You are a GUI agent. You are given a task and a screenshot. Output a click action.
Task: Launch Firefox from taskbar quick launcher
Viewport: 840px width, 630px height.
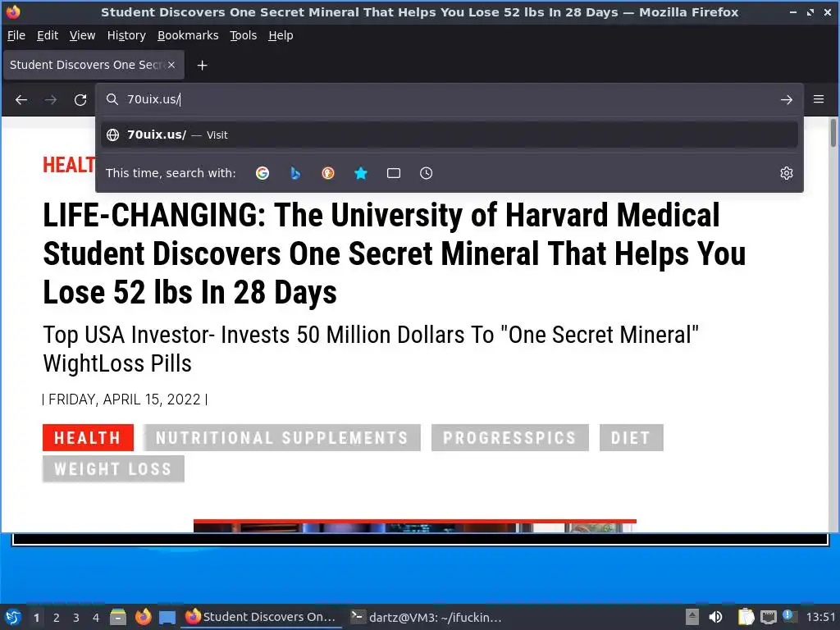[143, 617]
